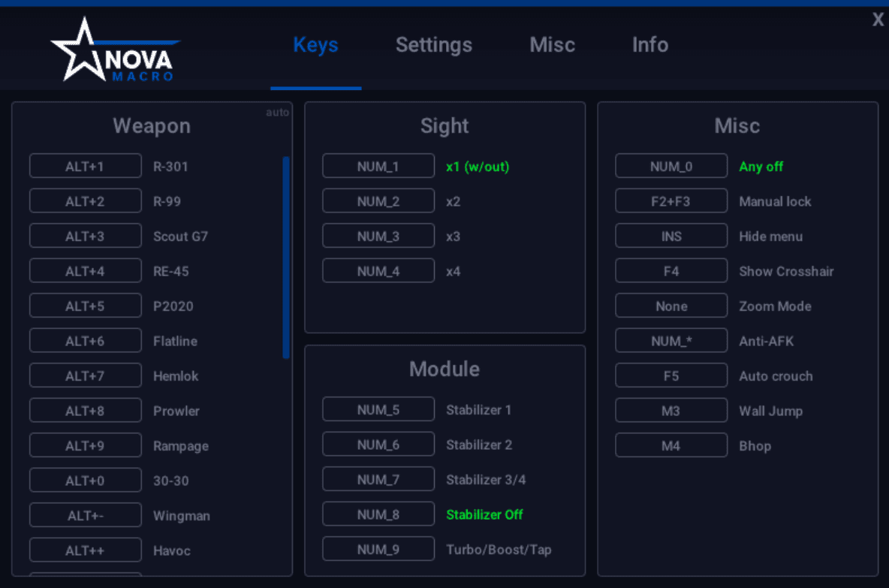Select the x4 sight label
The width and height of the screenshot is (889, 588).
point(453,272)
